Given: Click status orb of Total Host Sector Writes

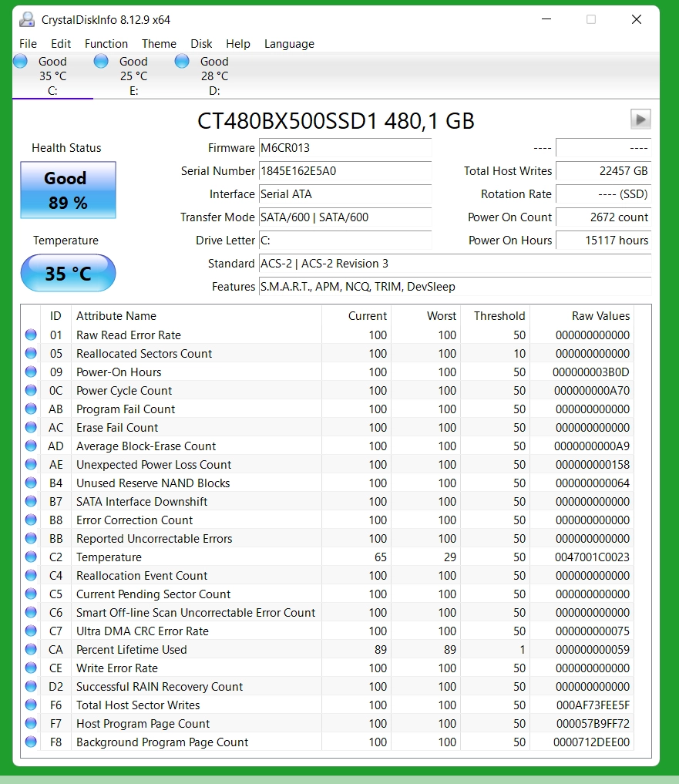Looking at the screenshot, I should tap(31, 705).
